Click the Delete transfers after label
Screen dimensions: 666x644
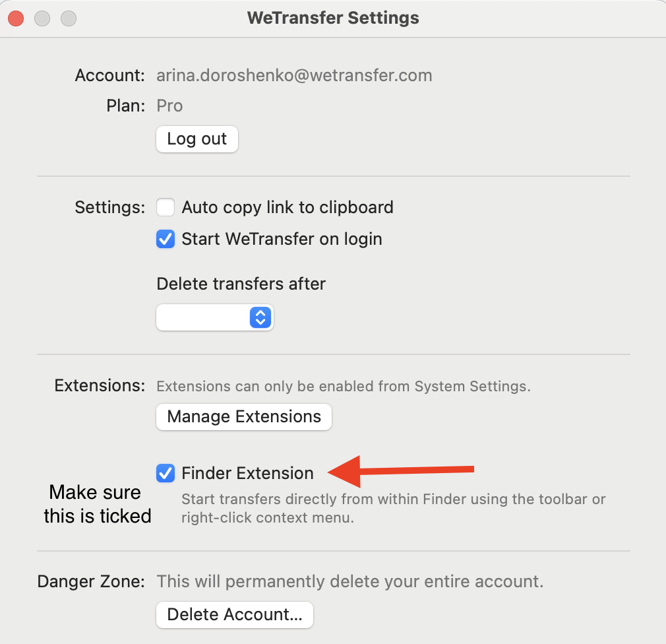pyautogui.click(x=241, y=284)
